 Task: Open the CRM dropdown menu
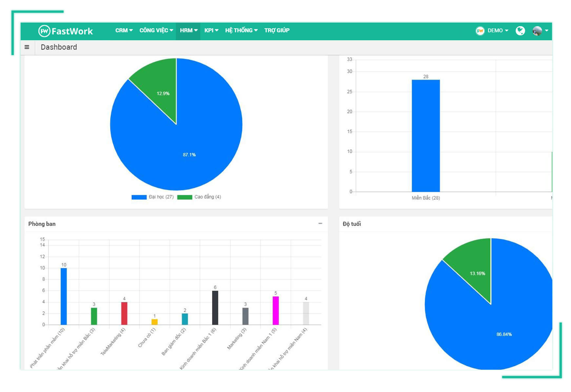tap(124, 30)
